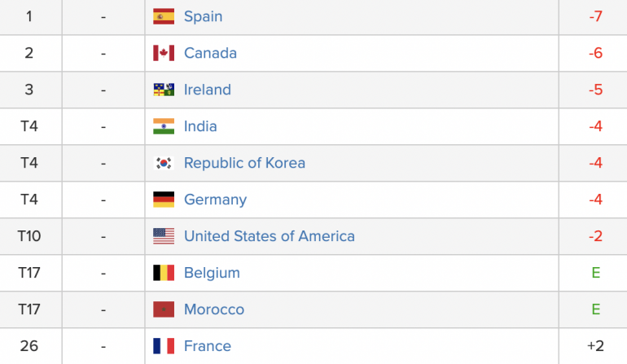The image size is (627, 364).
Task: Open the Canada team link
Action: coord(210,53)
